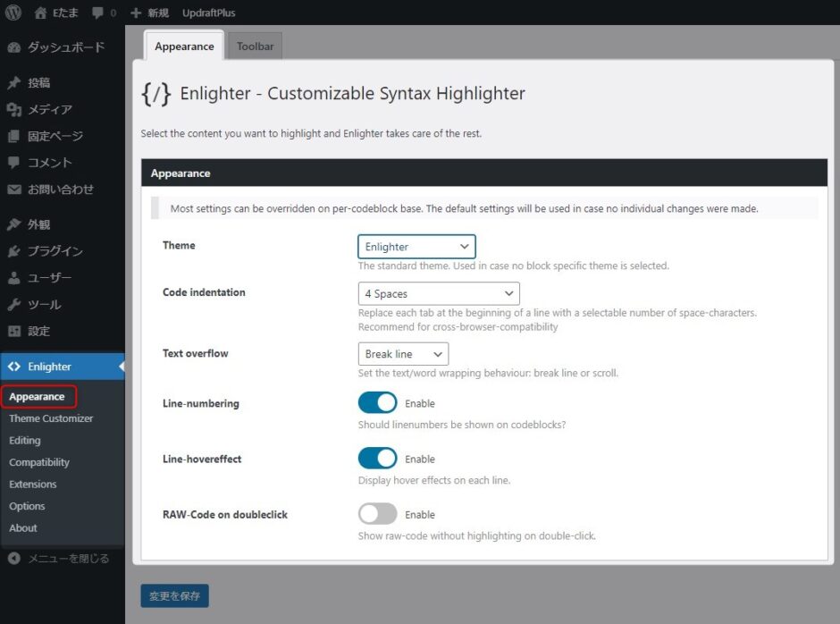The height and width of the screenshot is (624, 840).
Task: Open the 固定ページ menu item
Action: coord(63,136)
